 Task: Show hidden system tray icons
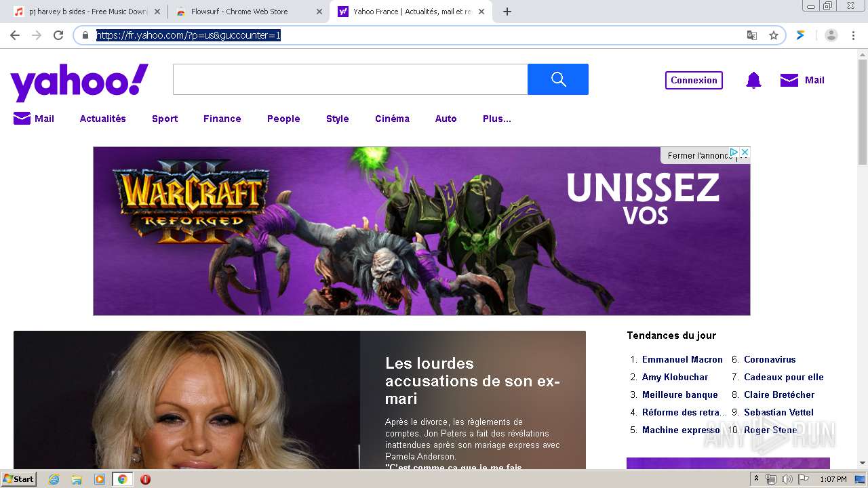point(756,479)
